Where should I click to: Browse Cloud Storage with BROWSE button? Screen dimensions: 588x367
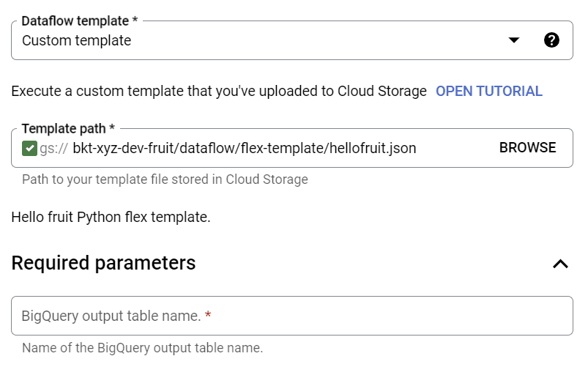coord(527,148)
